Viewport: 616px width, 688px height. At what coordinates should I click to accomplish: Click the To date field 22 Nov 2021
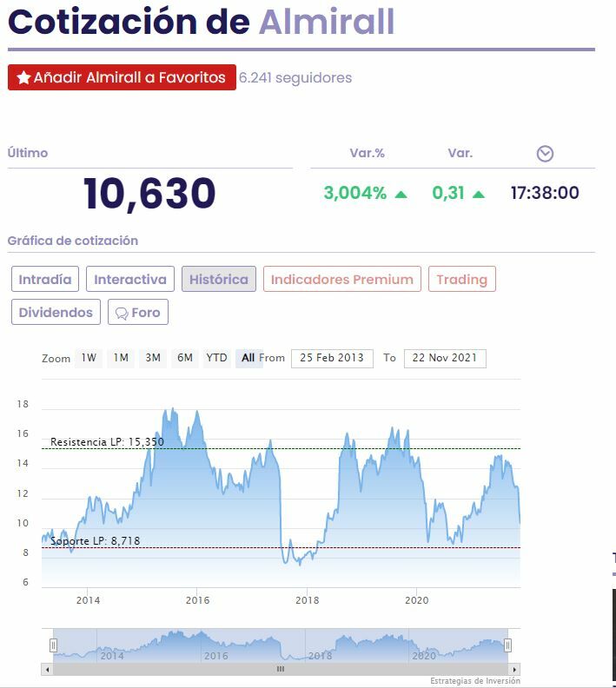(x=445, y=359)
